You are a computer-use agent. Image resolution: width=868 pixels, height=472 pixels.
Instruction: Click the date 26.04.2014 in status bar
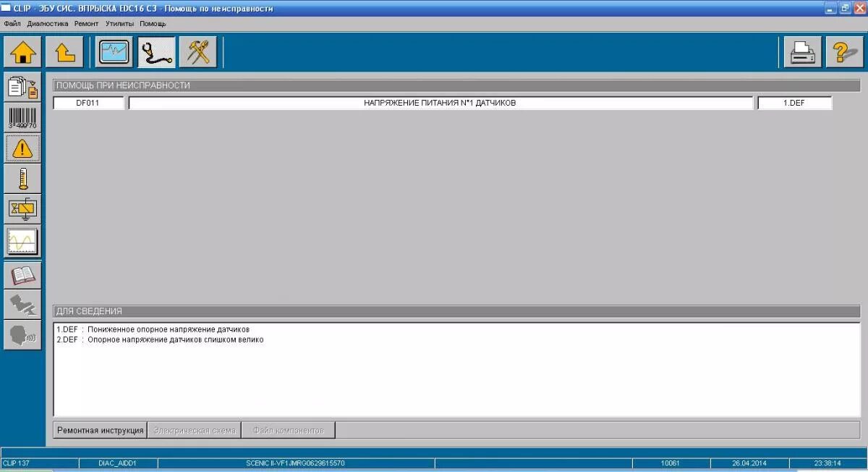749,463
